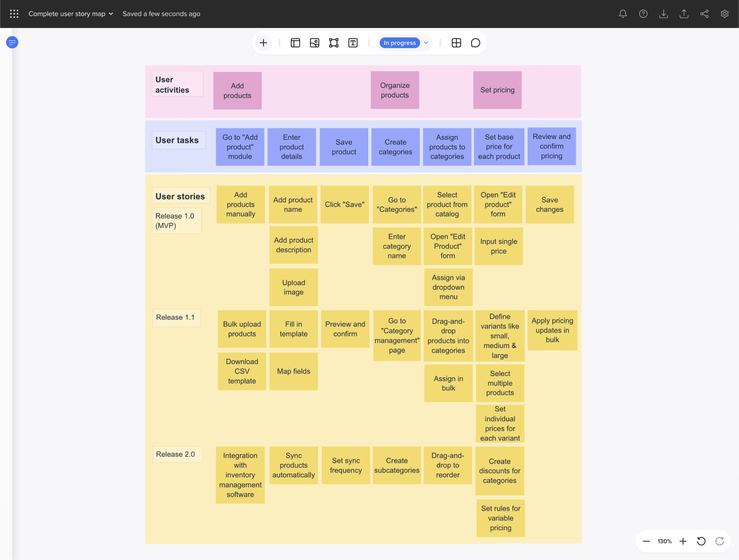Click the 130% zoom level
The image size is (739, 560).
coord(664,541)
